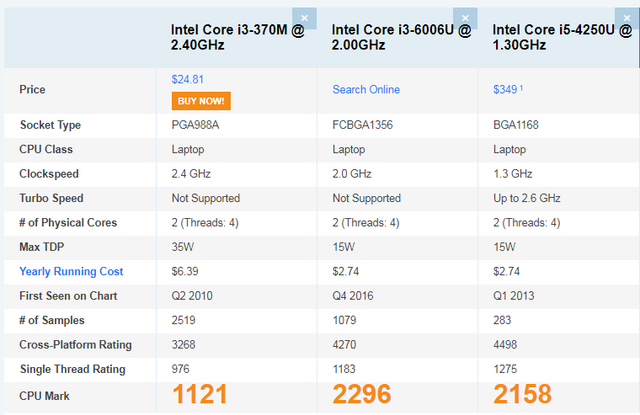Image resolution: width=640 pixels, height=415 pixels.
Task: Select the Intel Core i5-4250U @ 1.30GHz heading
Action: tap(562, 37)
